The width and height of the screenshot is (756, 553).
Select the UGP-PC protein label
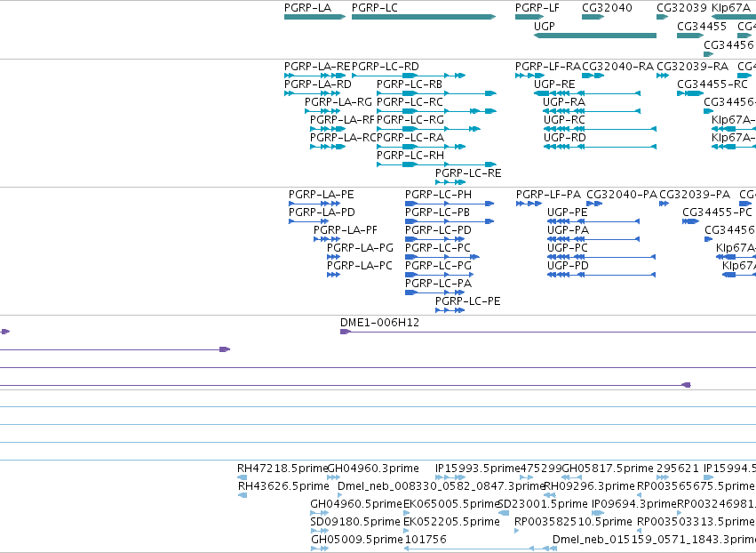(x=568, y=248)
